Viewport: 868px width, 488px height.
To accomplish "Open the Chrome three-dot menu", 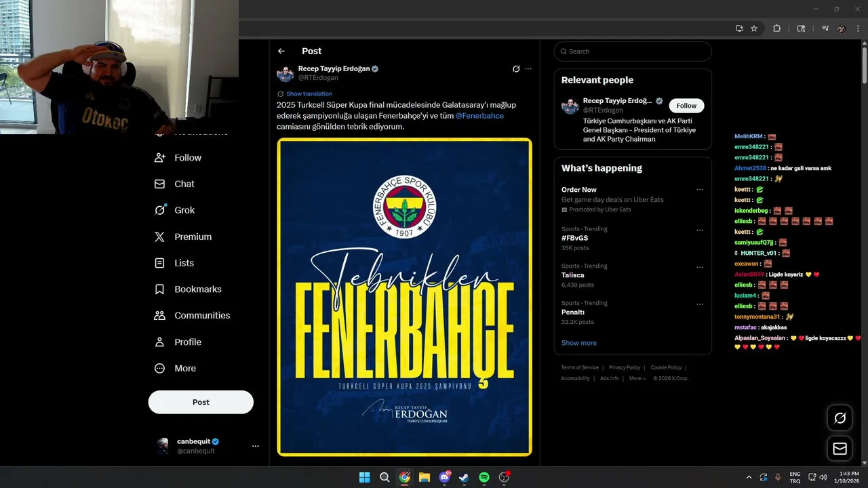I will pyautogui.click(x=856, y=28).
